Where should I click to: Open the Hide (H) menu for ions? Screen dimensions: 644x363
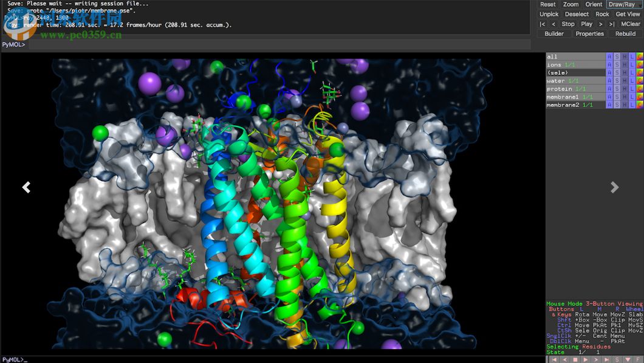[x=625, y=64]
